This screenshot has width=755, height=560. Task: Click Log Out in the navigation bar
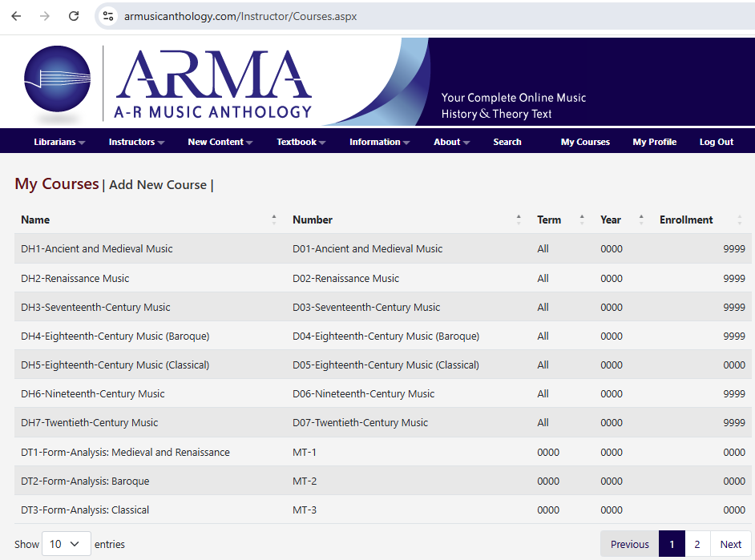pyautogui.click(x=716, y=142)
